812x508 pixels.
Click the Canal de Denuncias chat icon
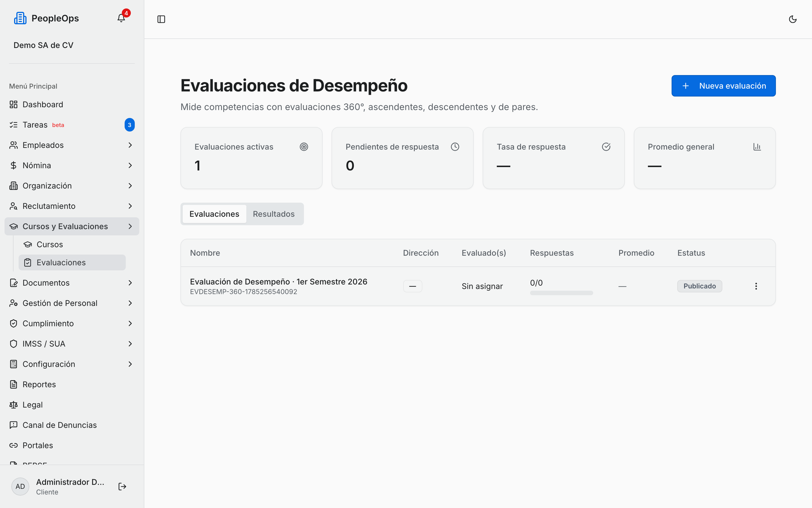(14, 425)
